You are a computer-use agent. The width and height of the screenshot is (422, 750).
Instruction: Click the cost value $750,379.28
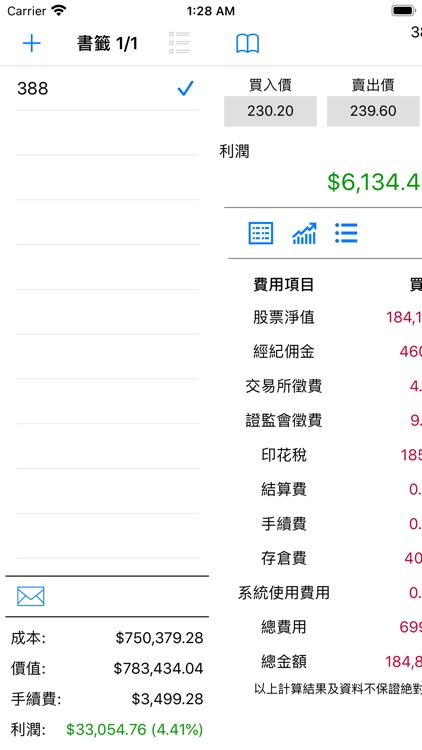pyautogui.click(x=159, y=638)
